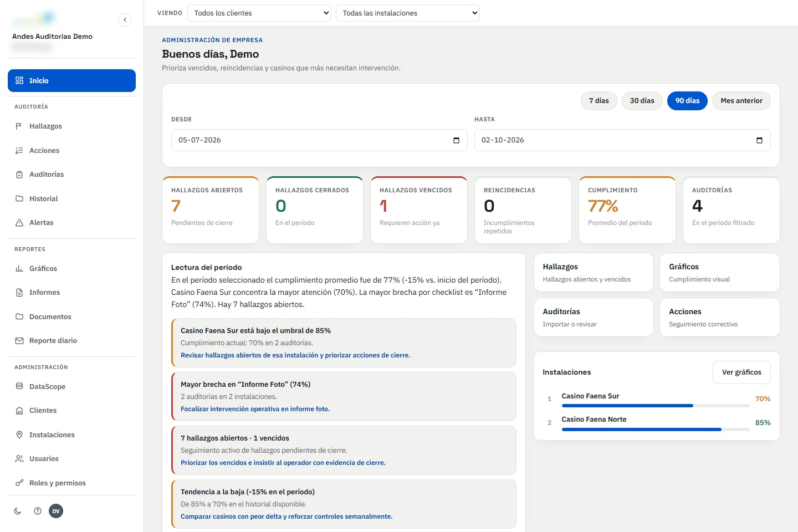Click the Auditorías clipboard icon in sidebar
The width and height of the screenshot is (798, 532).
(19, 175)
